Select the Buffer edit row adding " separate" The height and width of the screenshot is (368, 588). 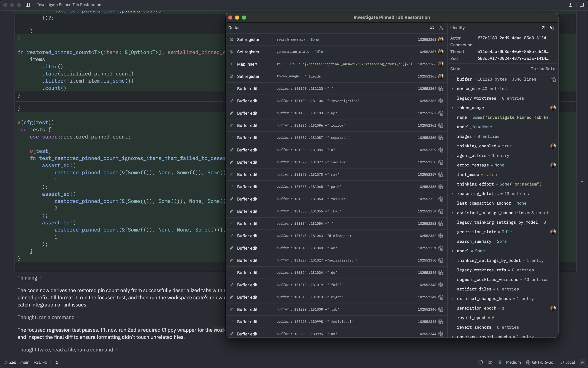tap(337, 138)
